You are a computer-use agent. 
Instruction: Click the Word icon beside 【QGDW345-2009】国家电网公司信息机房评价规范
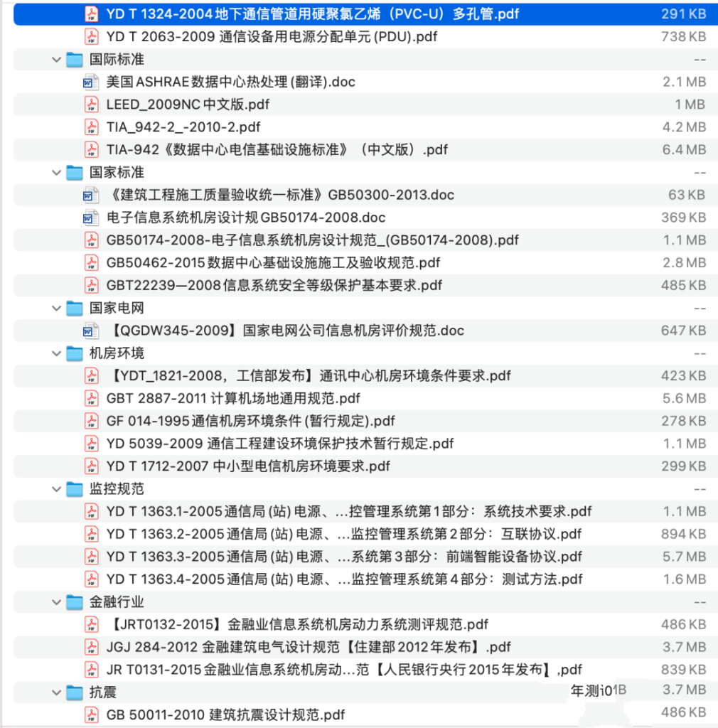[92, 331]
